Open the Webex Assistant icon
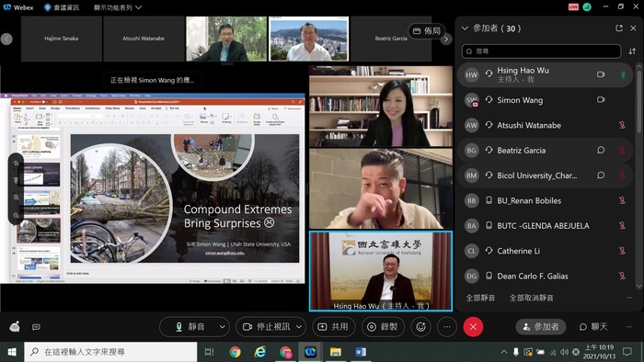644x362 pixels. (15, 327)
